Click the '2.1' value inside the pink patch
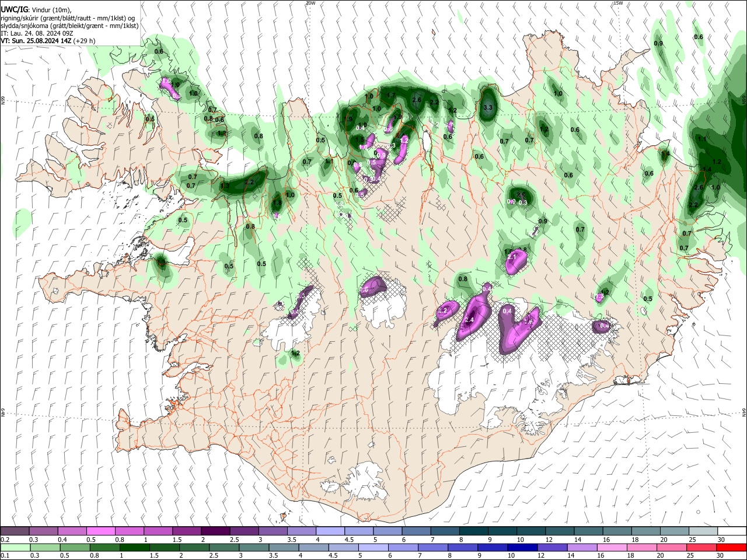Screen dimensions: 747x560 pos(512,257)
